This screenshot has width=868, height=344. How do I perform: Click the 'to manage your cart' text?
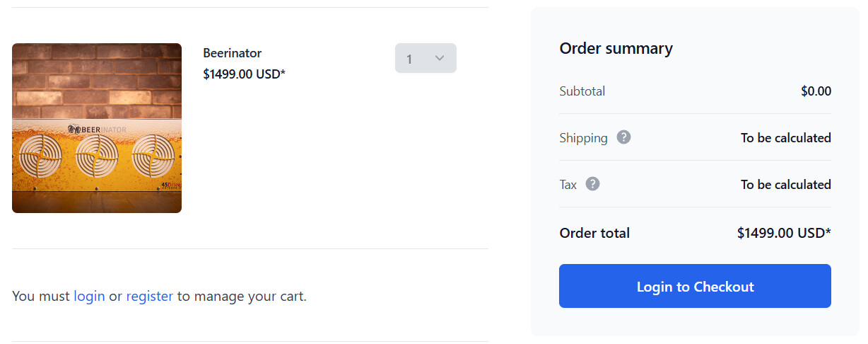242,296
